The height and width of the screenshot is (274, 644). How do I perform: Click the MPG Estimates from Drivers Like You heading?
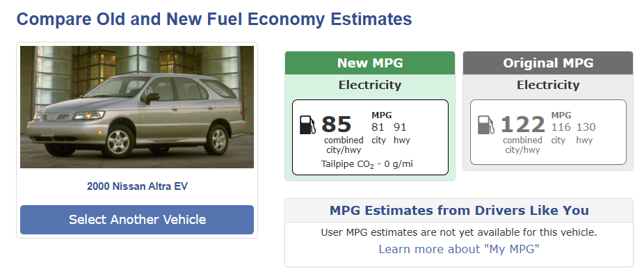pyautogui.click(x=459, y=210)
